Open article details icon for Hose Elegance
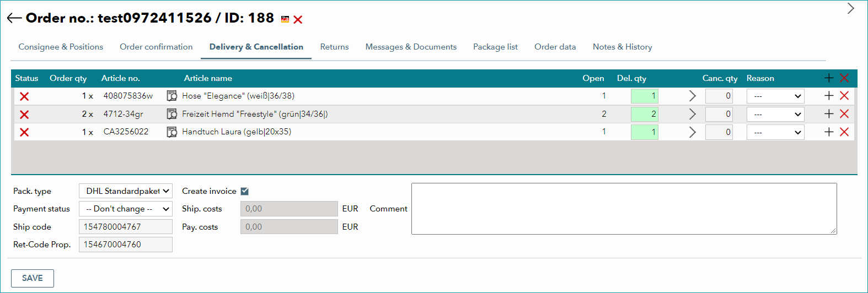The width and height of the screenshot is (868, 293). coord(172,96)
